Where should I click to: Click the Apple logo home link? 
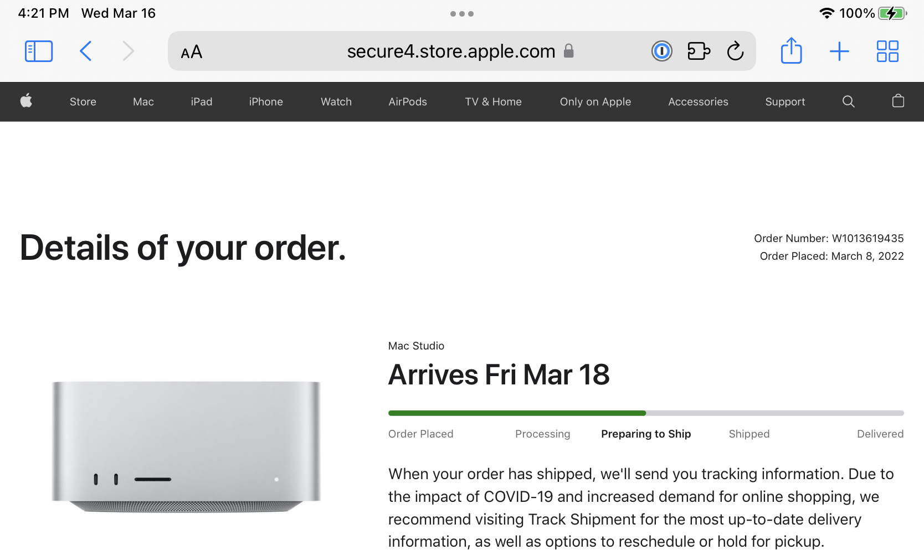tap(26, 101)
